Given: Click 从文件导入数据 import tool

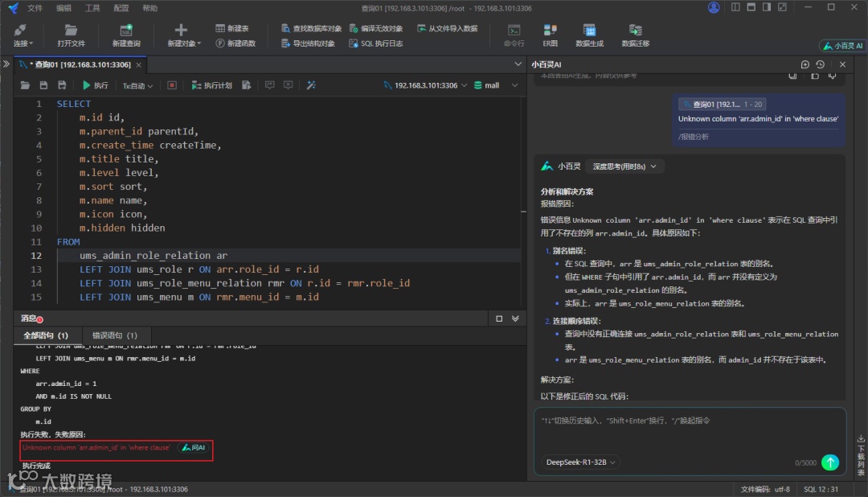Looking at the screenshot, I should pos(448,28).
